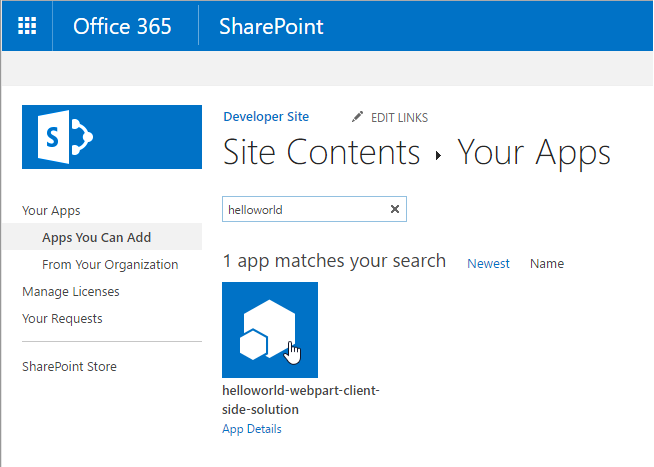Open Manage Licenses
654x467 pixels.
point(70,291)
